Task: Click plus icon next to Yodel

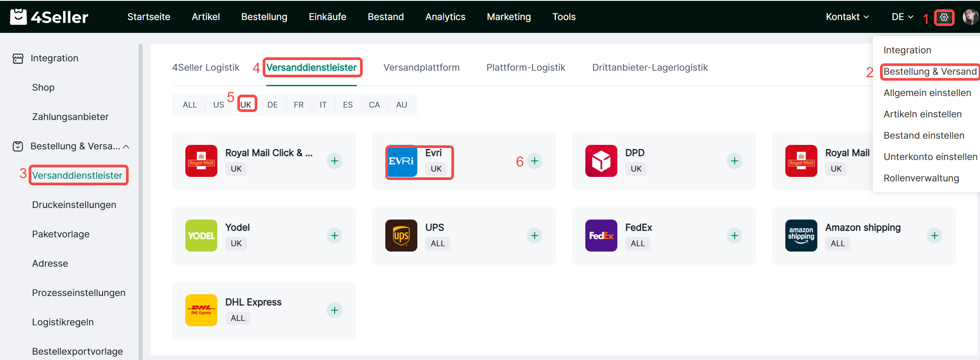Action: coord(335,236)
